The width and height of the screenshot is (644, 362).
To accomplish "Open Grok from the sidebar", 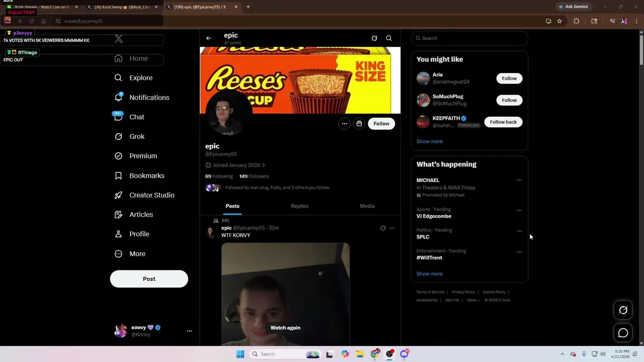I will pos(129,136).
